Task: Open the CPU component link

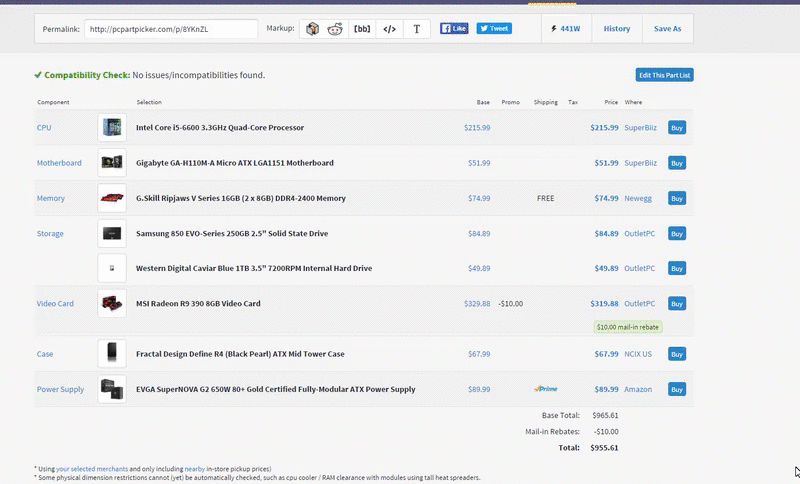Action: 44,128
